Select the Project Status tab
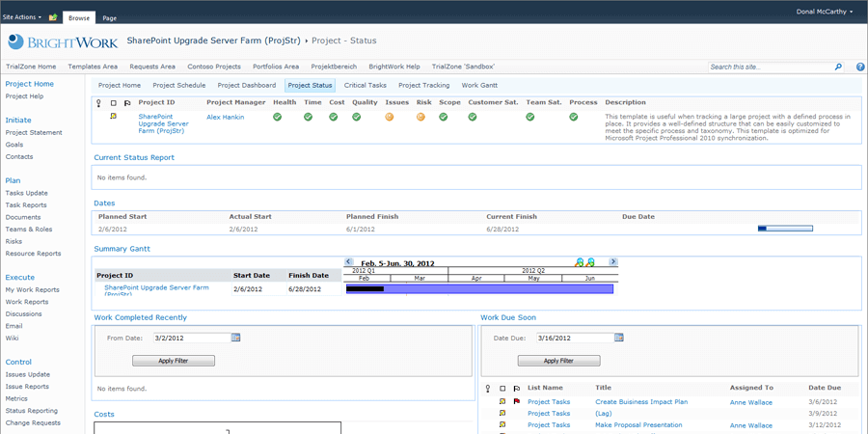The height and width of the screenshot is (434, 868). pyautogui.click(x=310, y=85)
